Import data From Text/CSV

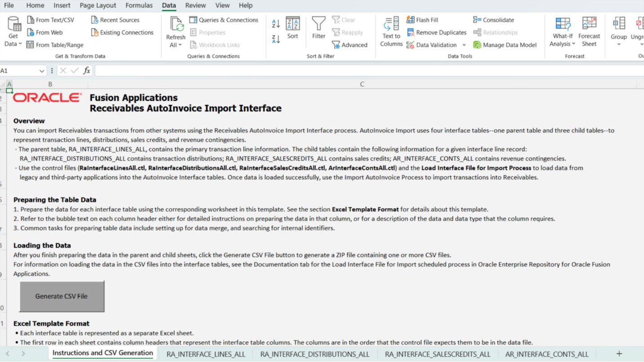(50, 20)
